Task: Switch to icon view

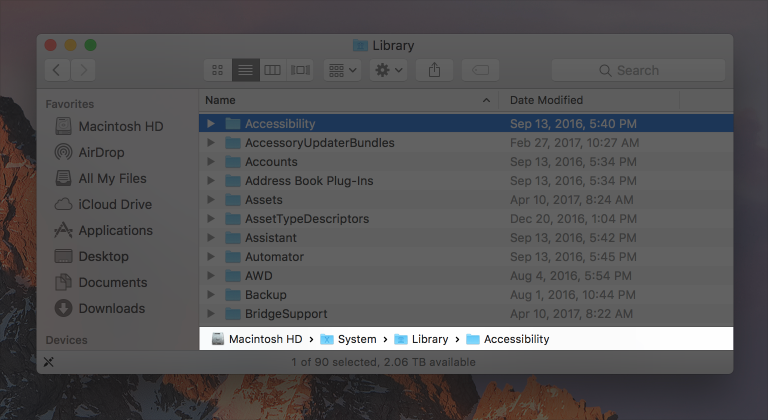Action: pyautogui.click(x=217, y=70)
